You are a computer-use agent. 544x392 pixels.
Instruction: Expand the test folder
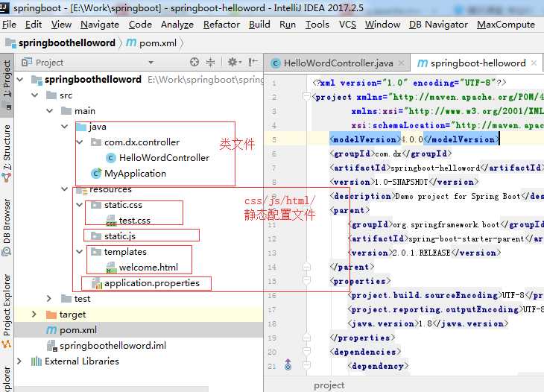(x=49, y=298)
